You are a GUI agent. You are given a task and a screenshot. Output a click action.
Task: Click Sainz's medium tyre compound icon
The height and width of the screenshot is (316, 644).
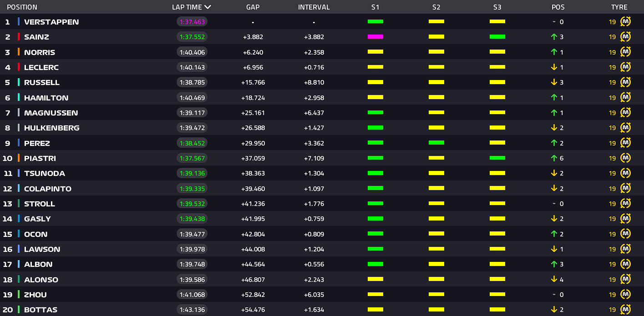coord(625,37)
